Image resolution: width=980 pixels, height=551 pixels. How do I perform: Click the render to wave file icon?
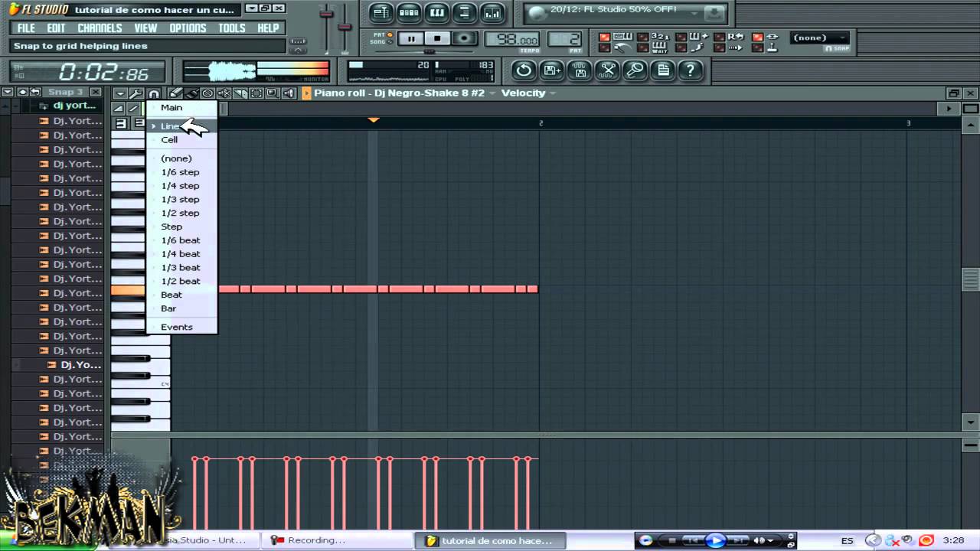tap(580, 70)
